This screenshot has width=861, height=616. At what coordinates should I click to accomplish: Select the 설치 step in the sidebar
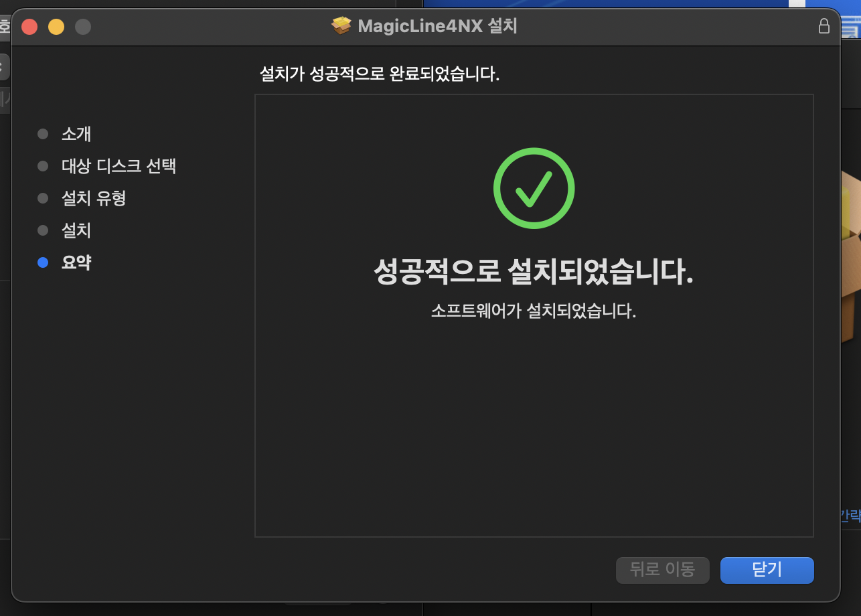click(x=76, y=230)
